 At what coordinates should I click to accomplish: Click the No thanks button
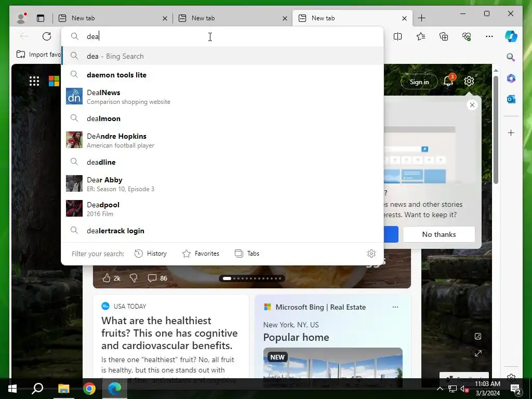(438, 234)
